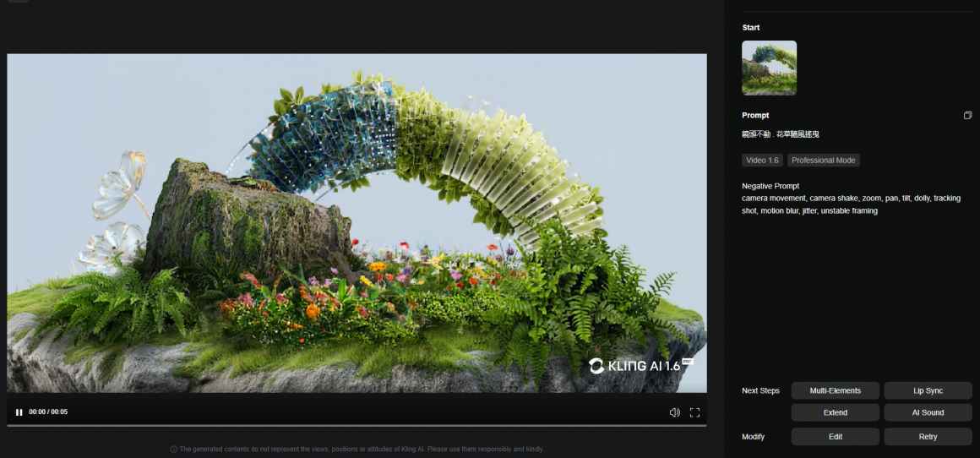Image resolution: width=980 pixels, height=458 pixels.
Task: Extend the generated video
Action: 835,412
